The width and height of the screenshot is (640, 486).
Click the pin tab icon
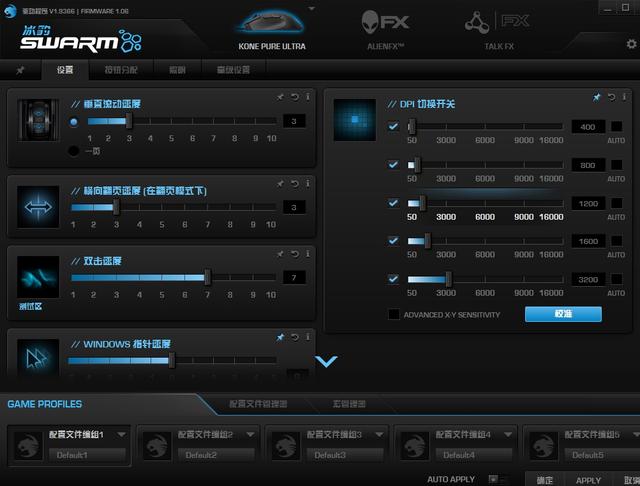click(x=20, y=70)
